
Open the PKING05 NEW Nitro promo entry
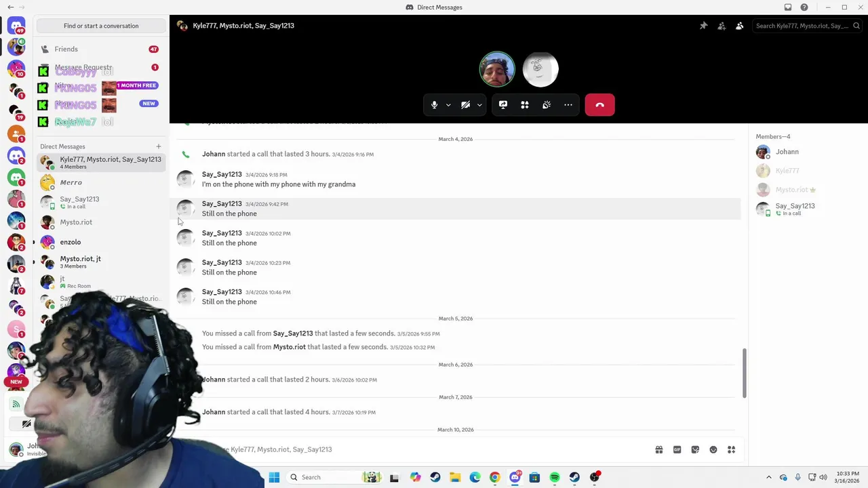pos(101,104)
